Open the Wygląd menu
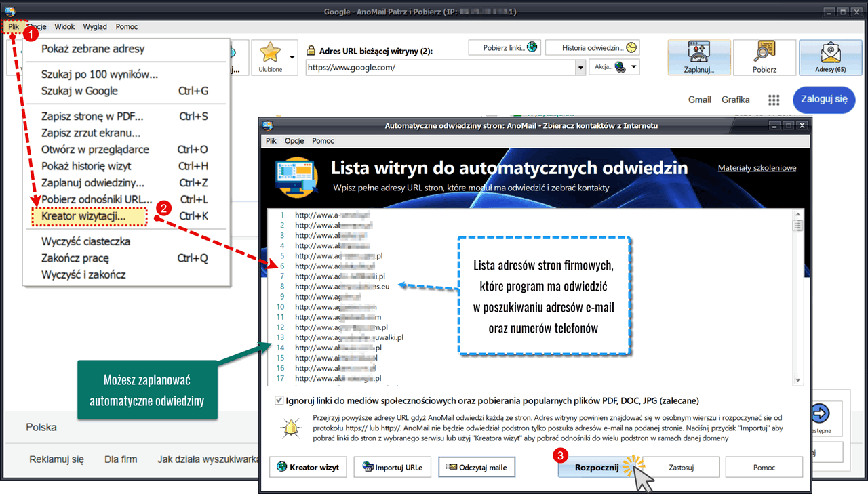This screenshot has width=868, height=494. tap(95, 27)
